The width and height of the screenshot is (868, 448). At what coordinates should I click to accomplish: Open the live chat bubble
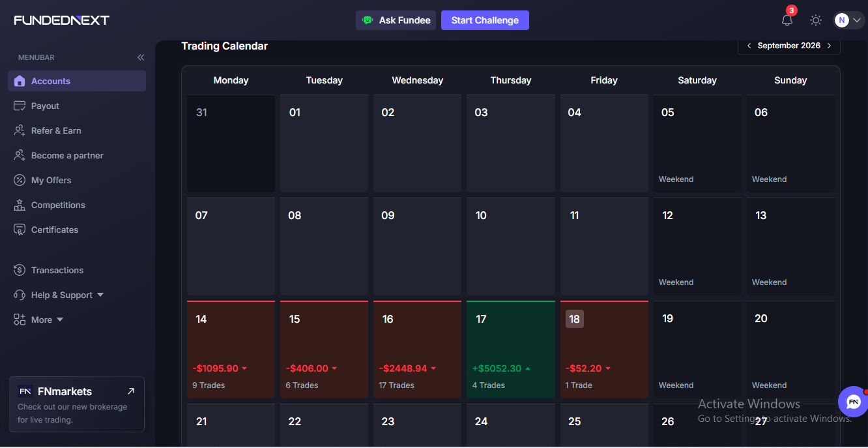coord(853,402)
